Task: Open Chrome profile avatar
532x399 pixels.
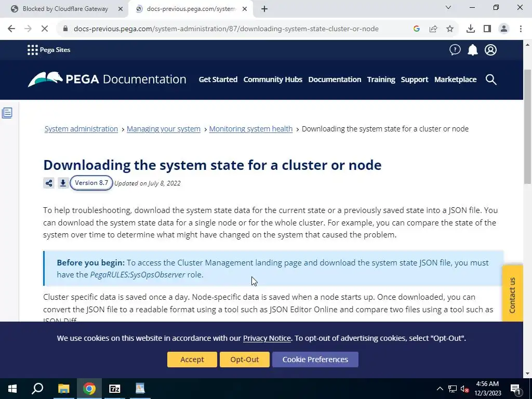Action: tap(504, 29)
